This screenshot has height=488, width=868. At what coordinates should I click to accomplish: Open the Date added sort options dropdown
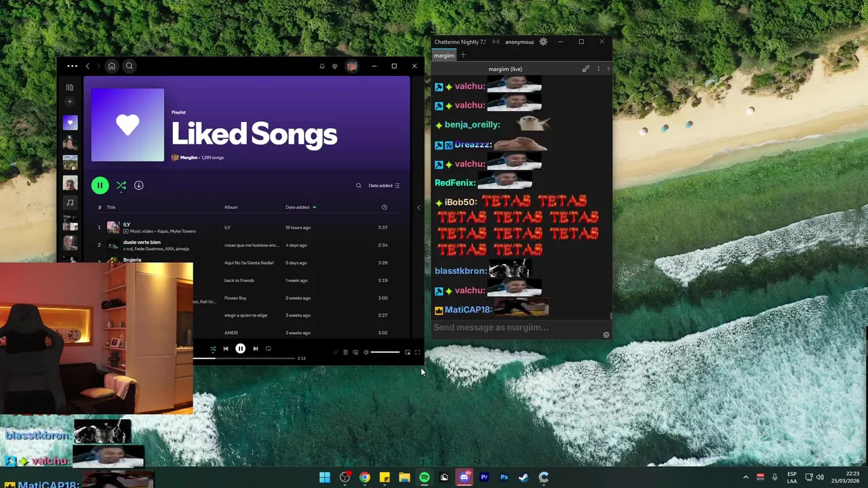(x=384, y=186)
